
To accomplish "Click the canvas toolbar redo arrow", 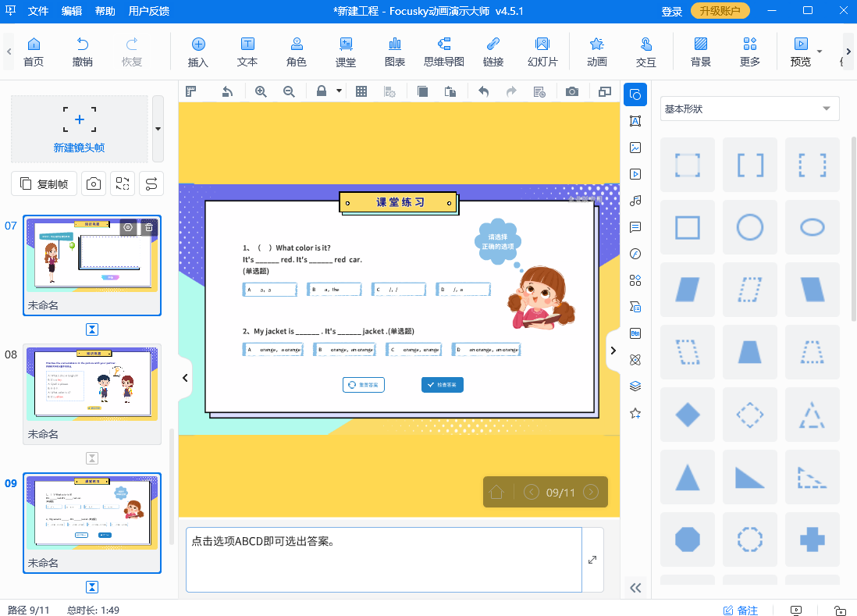I will click(511, 92).
